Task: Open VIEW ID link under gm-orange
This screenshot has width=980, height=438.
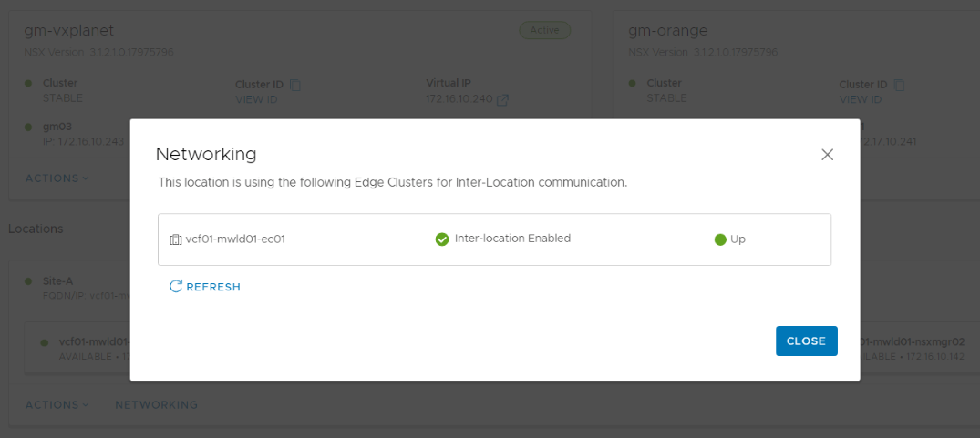Action: coord(861,99)
